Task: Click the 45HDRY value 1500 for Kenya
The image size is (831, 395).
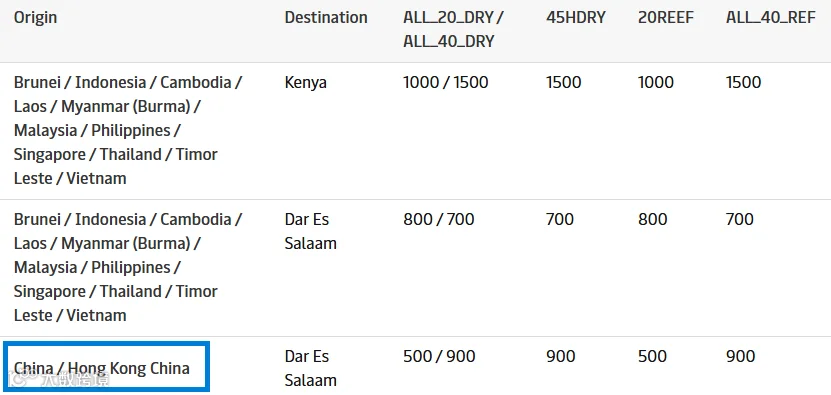Action: 563,83
